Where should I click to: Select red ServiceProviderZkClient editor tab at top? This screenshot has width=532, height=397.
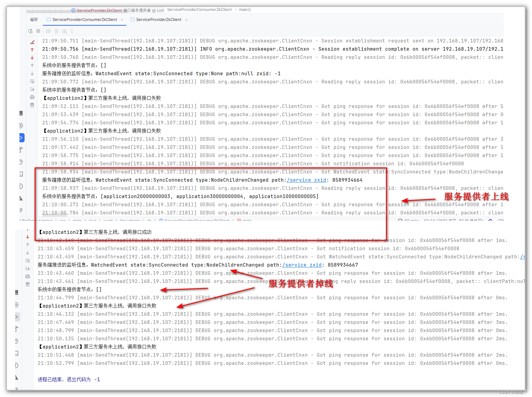[99, 10]
